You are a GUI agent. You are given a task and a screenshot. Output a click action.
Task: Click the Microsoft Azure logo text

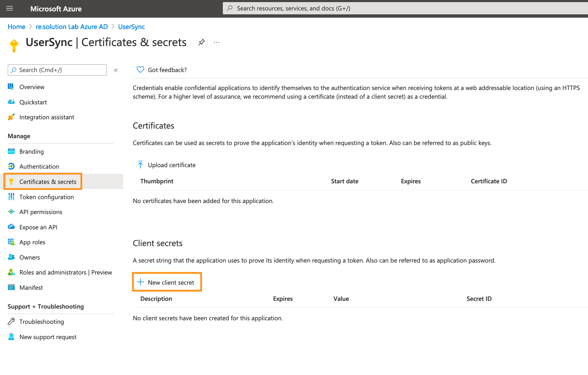[56, 9]
